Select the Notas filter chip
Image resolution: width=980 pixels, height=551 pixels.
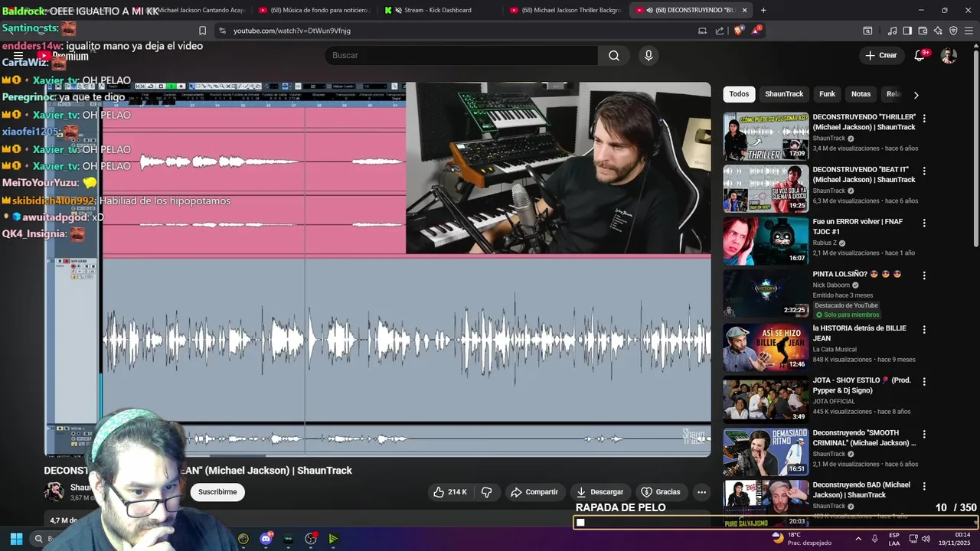(x=861, y=94)
